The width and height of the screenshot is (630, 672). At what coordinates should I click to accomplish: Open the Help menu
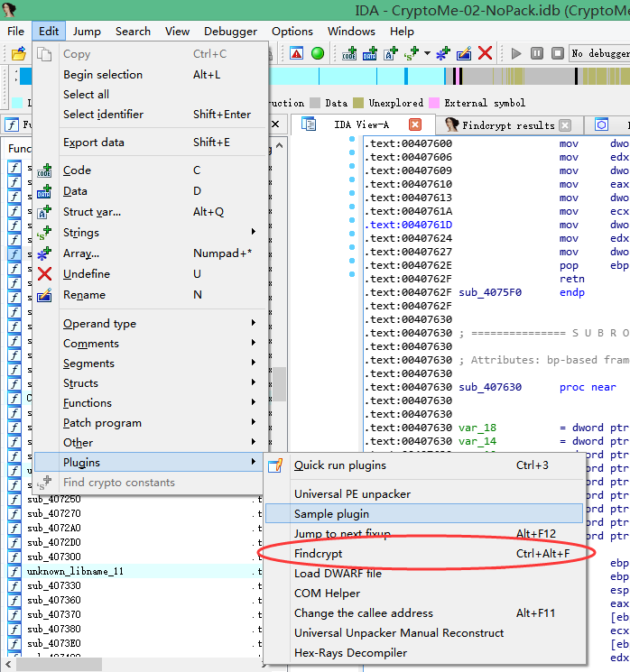pos(402,32)
